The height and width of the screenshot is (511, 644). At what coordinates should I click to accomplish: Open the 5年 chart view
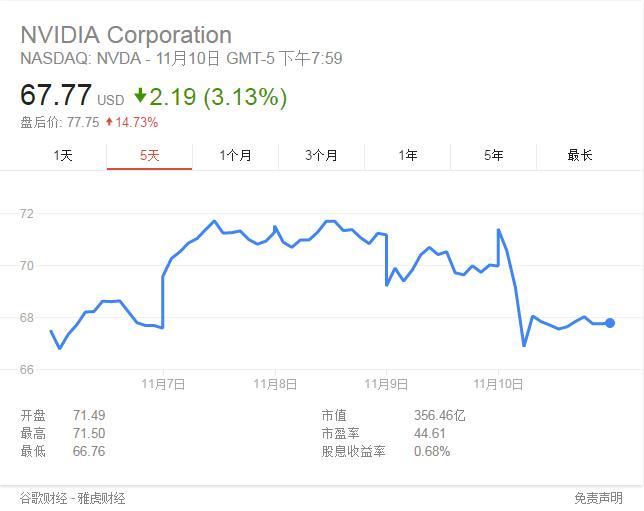493,155
